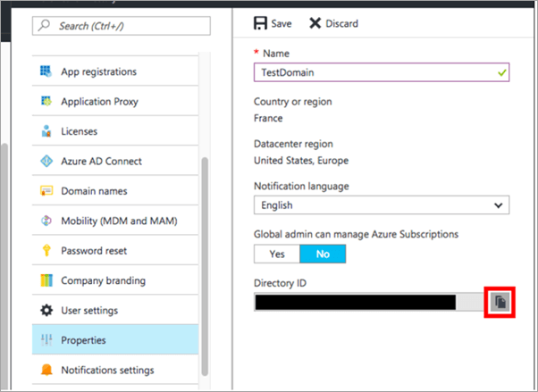Viewport: 538px width, 392px height.
Task: Click the Company branding icon
Action: pyautogui.click(x=46, y=280)
